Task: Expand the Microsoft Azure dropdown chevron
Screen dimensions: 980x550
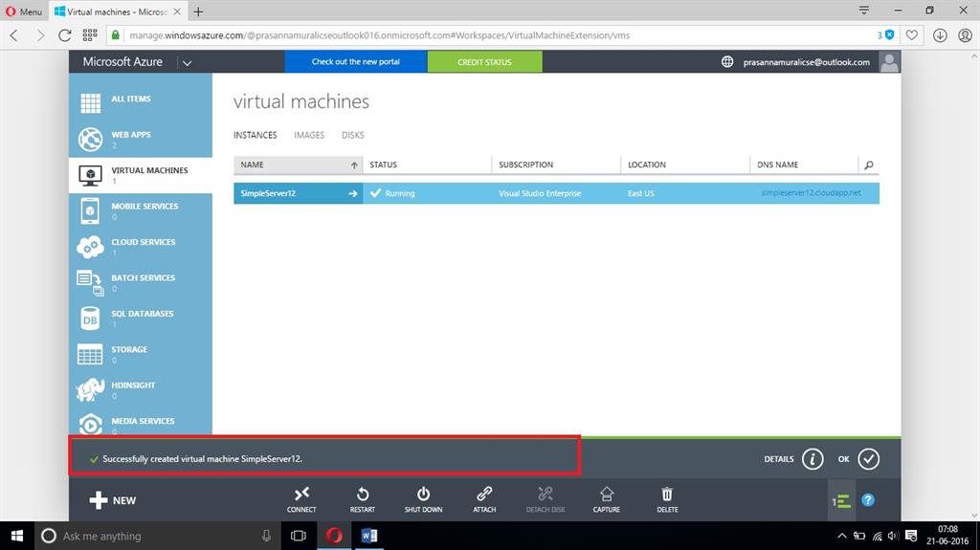Action: click(x=187, y=62)
